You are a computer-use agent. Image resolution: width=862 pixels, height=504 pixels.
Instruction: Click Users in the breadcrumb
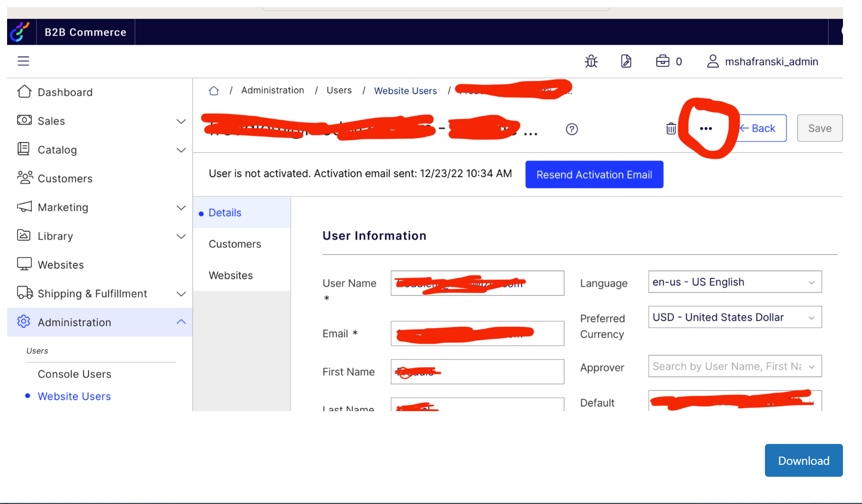(x=339, y=90)
